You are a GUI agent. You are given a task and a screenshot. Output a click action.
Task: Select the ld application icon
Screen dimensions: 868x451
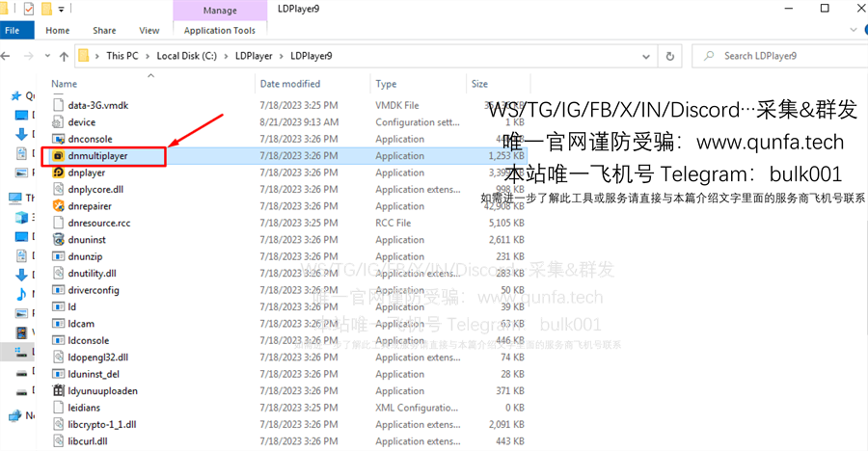(58, 306)
